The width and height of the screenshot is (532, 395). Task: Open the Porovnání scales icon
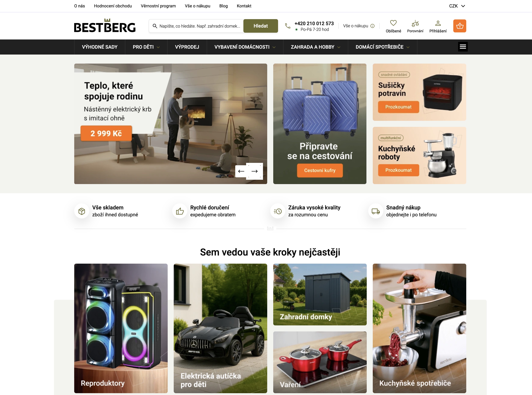click(x=415, y=23)
